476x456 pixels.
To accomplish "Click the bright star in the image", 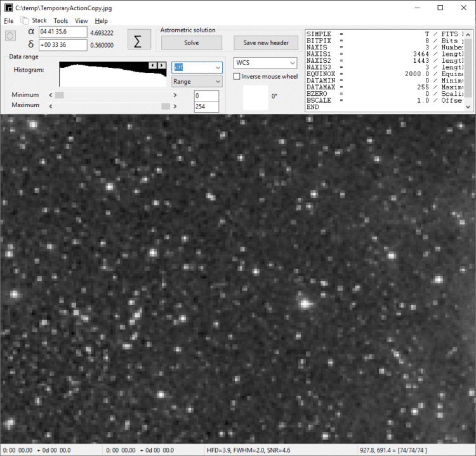I will tap(305, 303).
